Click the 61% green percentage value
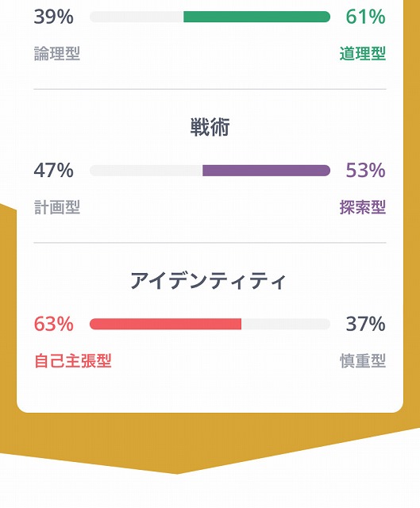Viewport: 420px width, 508px height. pyautogui.click(x=365, y=17)
